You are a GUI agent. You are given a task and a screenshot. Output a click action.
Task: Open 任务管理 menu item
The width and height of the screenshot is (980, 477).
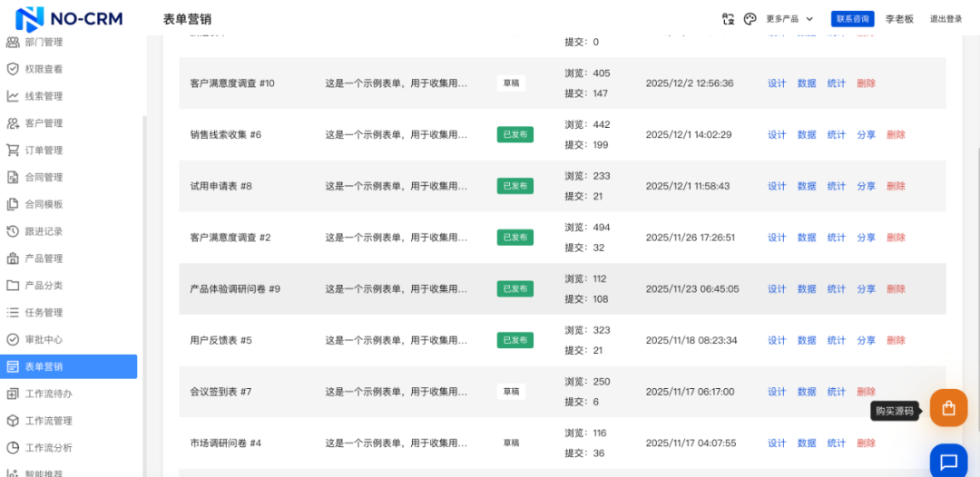[69, 312]
